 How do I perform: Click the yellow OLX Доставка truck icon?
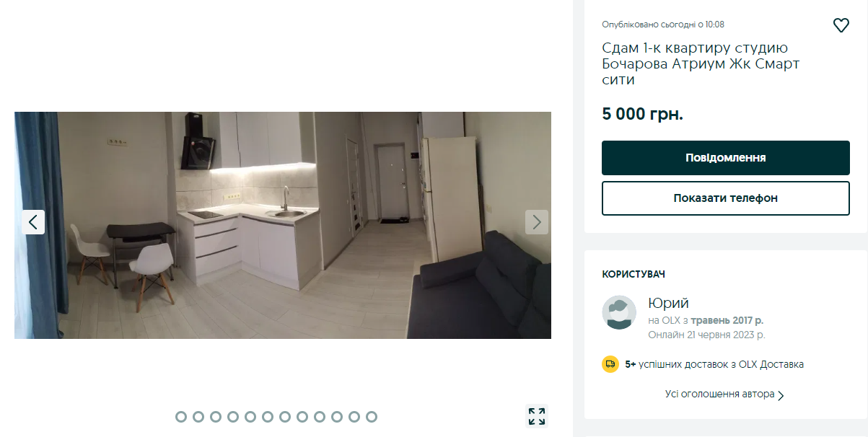coord(610,364)
